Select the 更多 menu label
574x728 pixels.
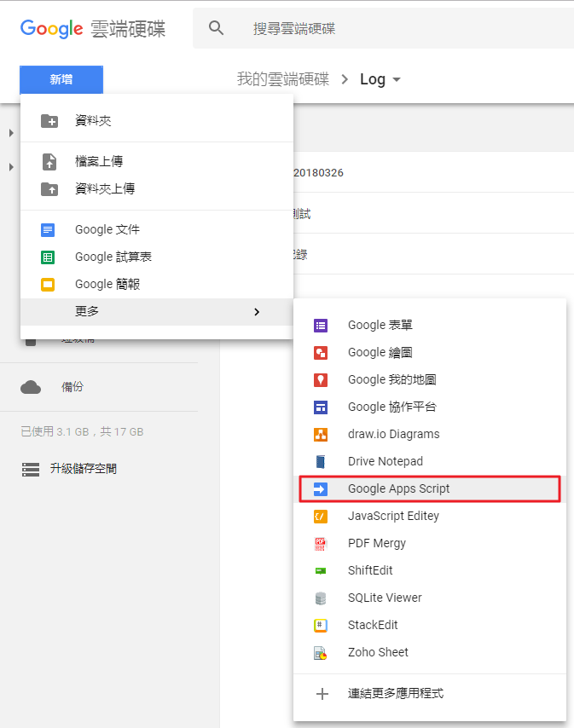[x=87, y=311]
